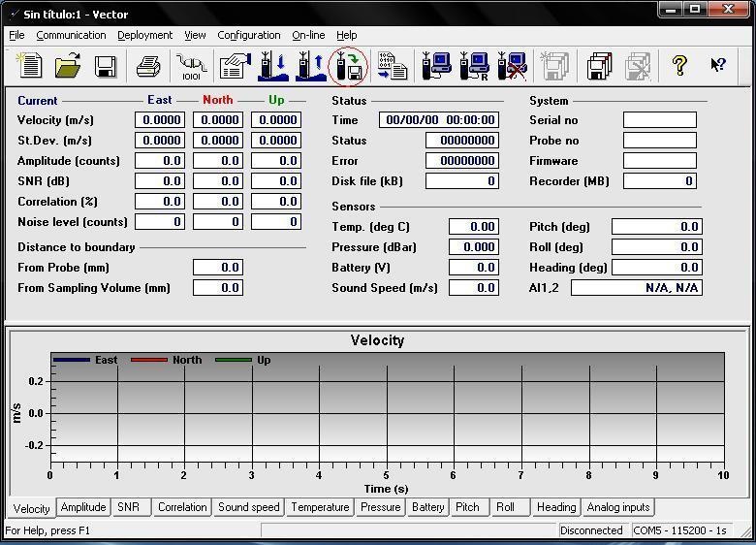Start recorder deployment, down-arrow instrument icon

[272, 66]
